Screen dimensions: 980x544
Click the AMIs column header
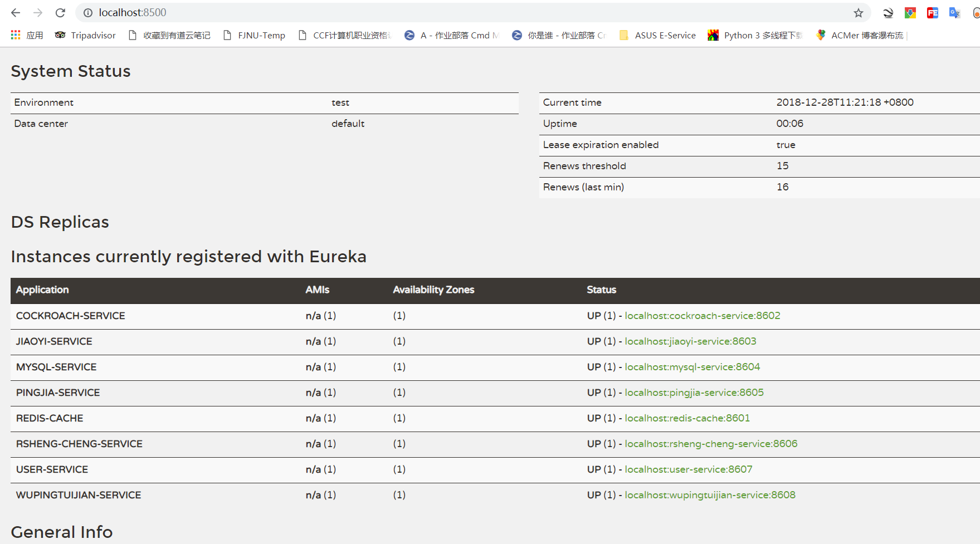coord(318,290)
